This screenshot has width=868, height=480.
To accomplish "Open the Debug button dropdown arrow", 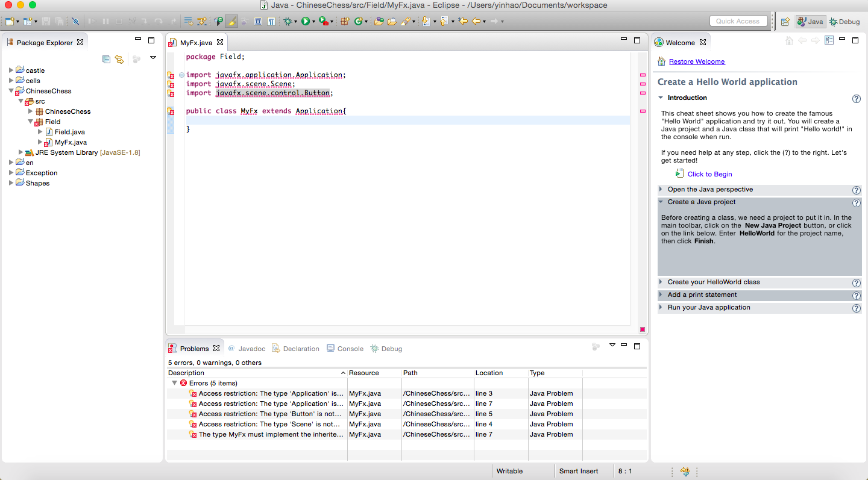I will tap(296, 22).
